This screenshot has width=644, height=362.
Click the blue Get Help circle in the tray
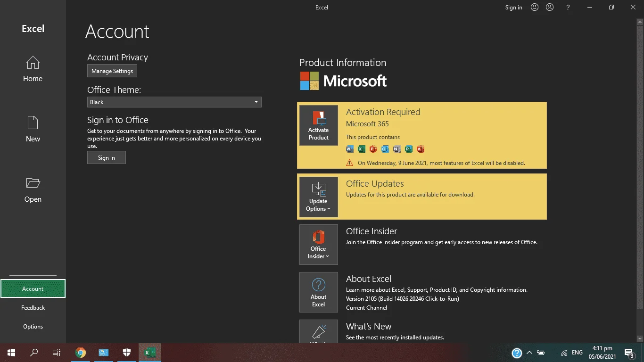517,353
